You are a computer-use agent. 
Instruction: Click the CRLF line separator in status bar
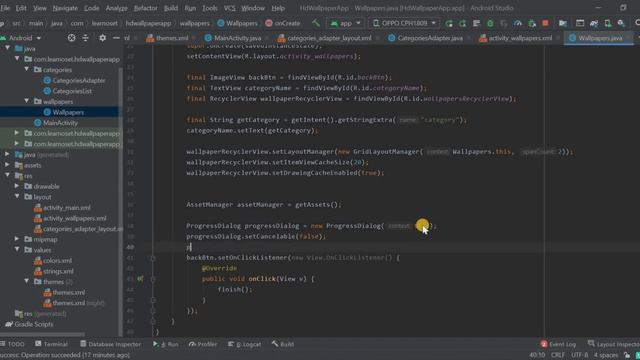[x=558, y=355]
